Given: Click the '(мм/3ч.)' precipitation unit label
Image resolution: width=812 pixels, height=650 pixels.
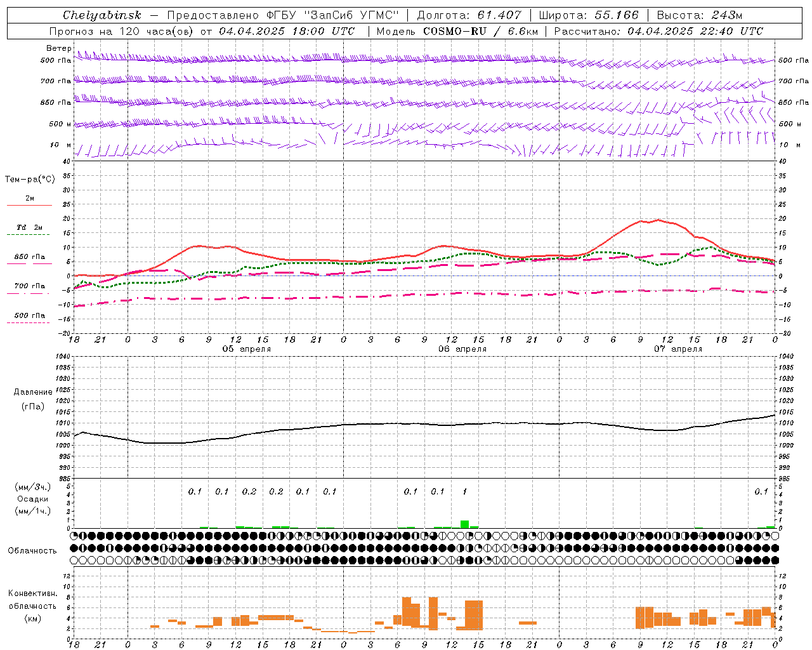Looking at the screenshot, I should (32, 487).
